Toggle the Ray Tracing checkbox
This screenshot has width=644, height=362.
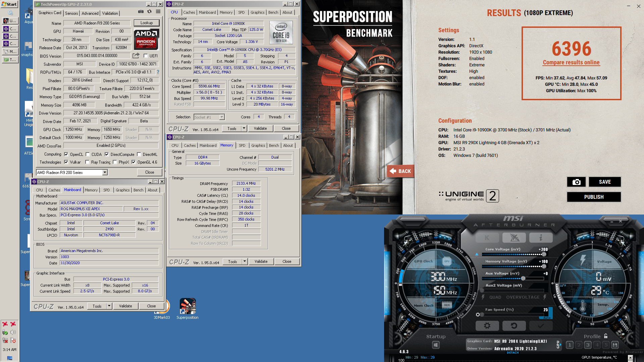tap(87, 162)
